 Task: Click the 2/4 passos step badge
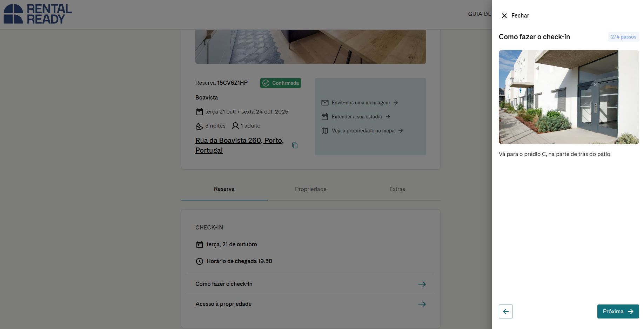[624, 37]
